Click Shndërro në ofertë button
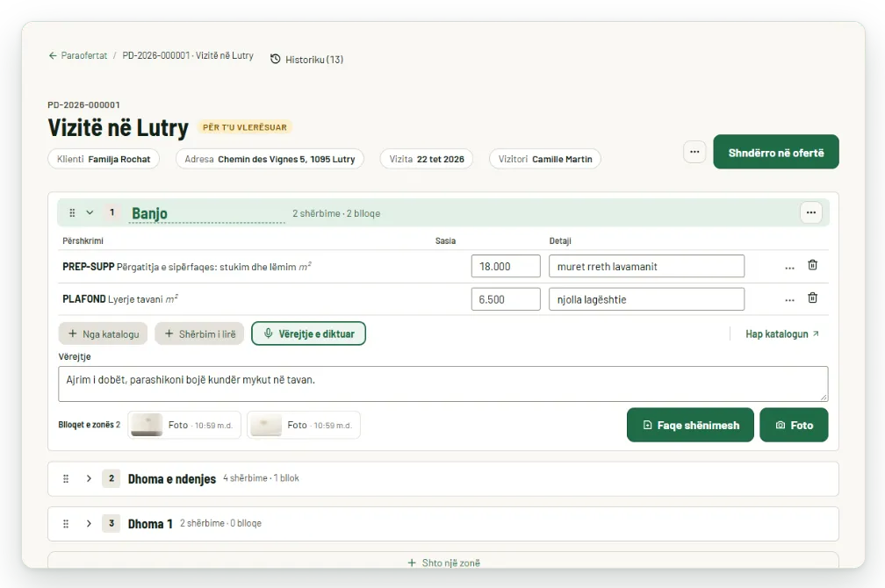 click(776, 152)
